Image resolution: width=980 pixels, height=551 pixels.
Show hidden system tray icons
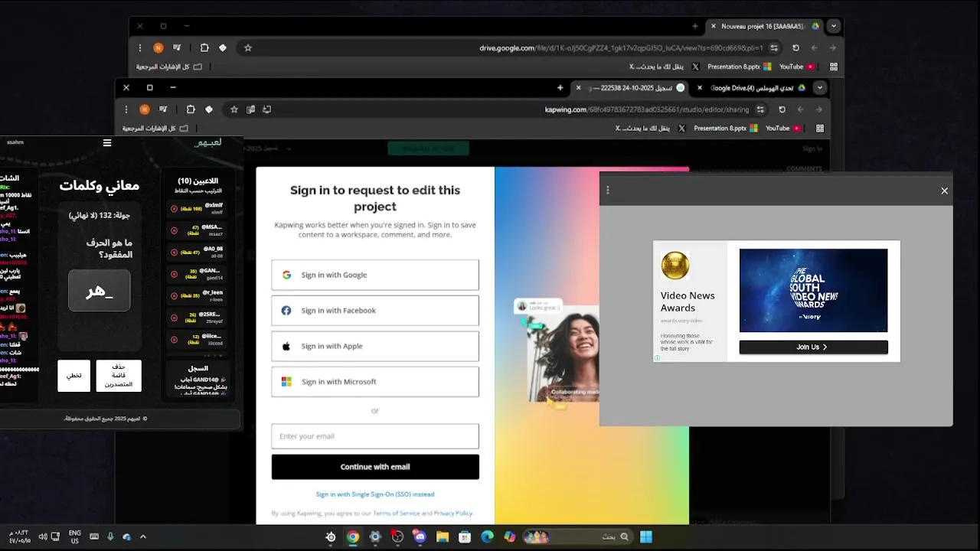click(x=142, y=537)
